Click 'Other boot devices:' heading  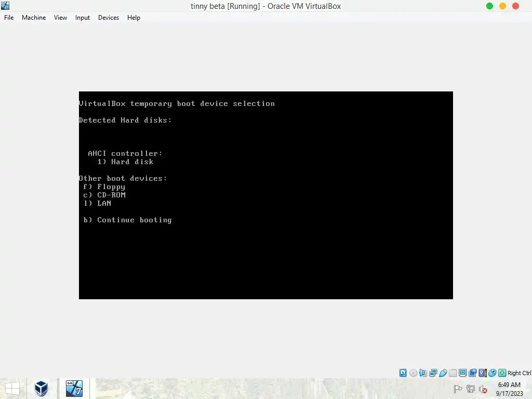coord(123,179)
